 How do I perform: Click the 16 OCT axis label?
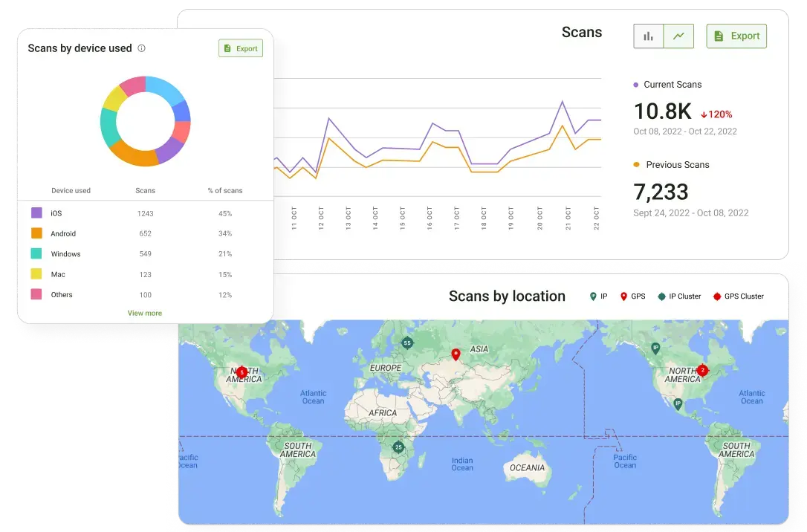[430, 218]
